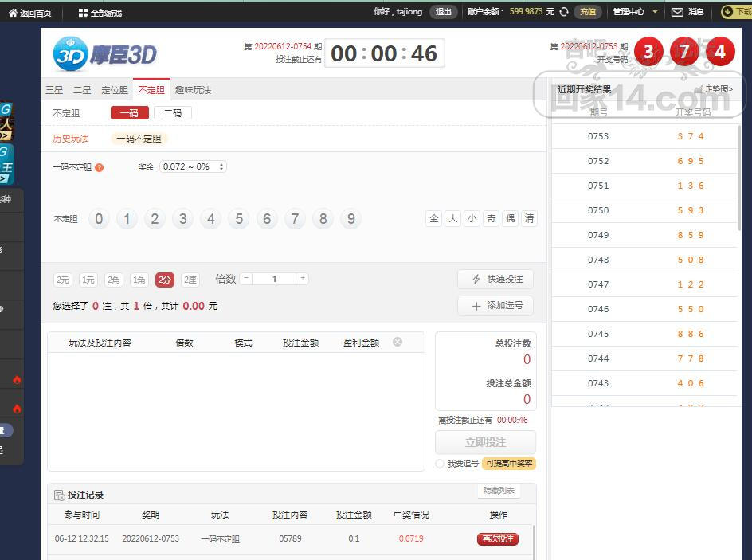Click the 倍数 multiplier input field
Screen dimensions: 752x560
coord(274,279)
